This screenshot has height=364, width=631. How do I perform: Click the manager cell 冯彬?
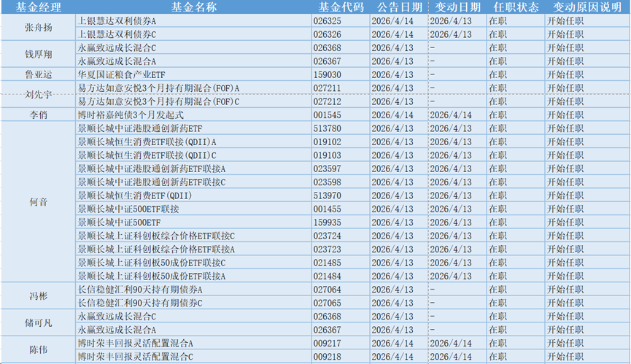(x=38, y=295)
